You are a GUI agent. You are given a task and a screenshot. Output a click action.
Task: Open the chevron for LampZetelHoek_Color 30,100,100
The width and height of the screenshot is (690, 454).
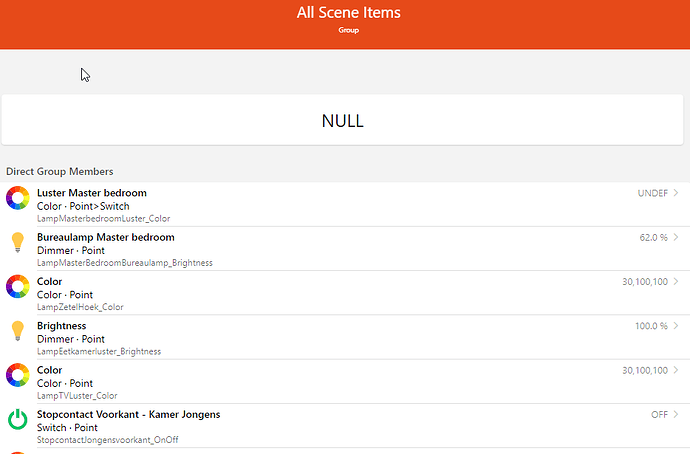coord(676,282)
